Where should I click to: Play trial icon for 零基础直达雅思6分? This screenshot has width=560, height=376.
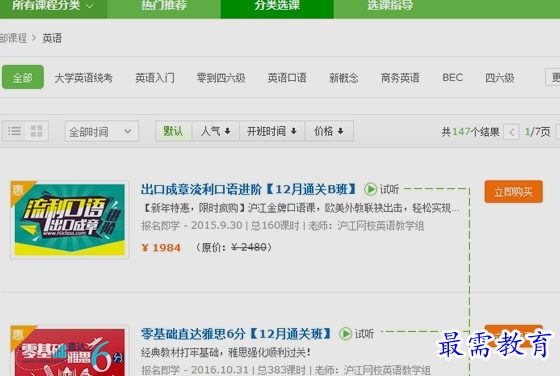tap(345, 334)
